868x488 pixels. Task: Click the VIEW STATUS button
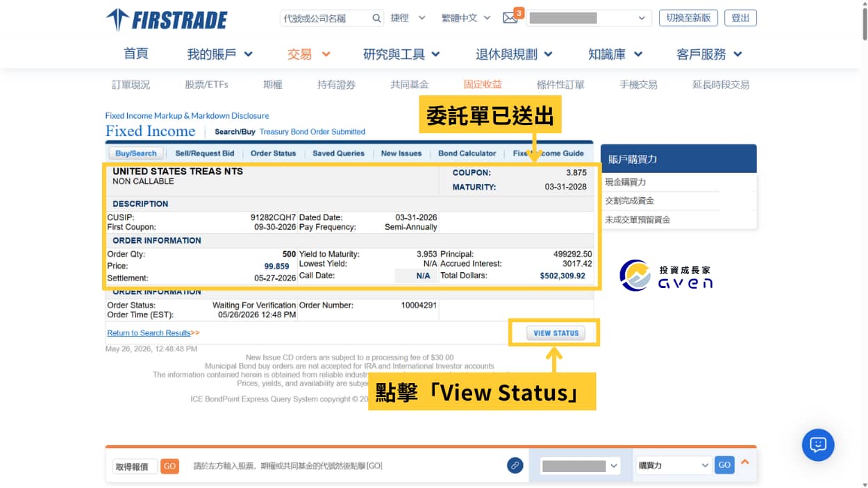[x=556, y=333]
